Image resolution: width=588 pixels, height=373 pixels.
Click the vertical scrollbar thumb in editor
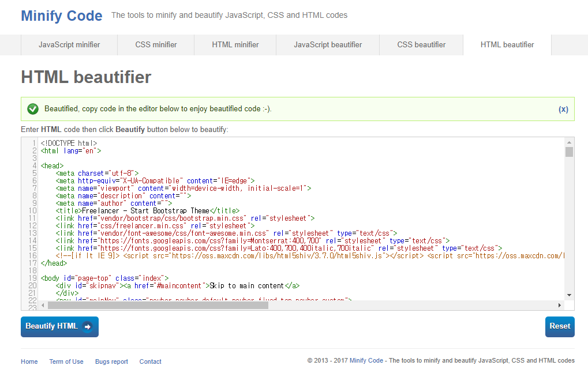[570, 152]
